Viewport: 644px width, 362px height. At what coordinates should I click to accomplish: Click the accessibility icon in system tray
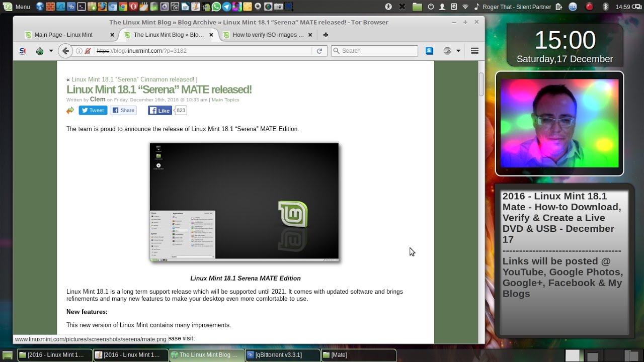click(388, 7)
